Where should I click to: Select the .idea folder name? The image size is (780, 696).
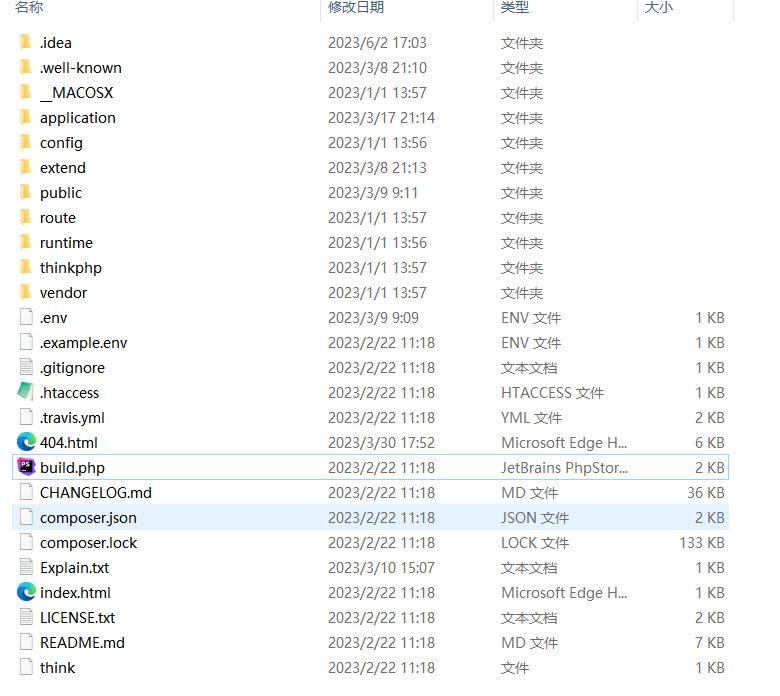56,43
